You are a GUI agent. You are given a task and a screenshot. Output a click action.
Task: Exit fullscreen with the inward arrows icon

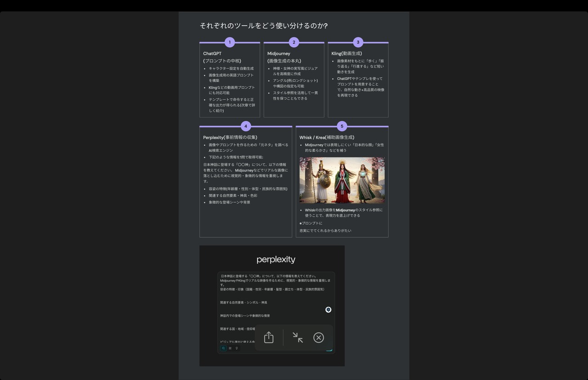coord(298,338)
